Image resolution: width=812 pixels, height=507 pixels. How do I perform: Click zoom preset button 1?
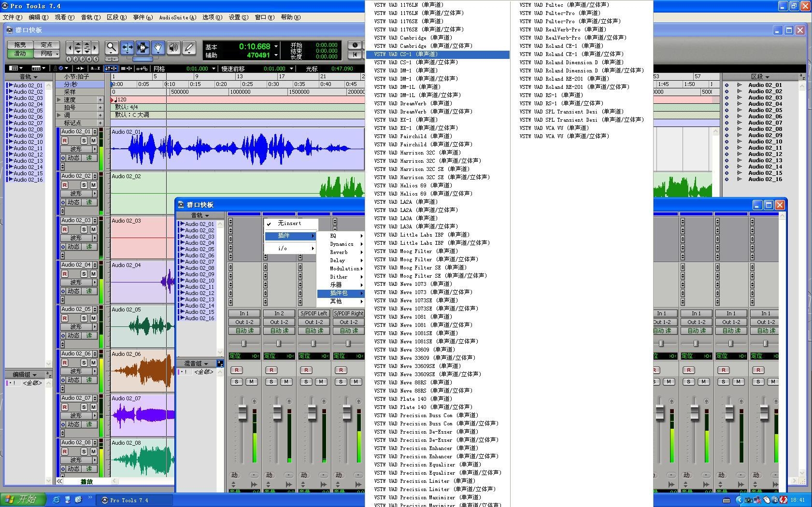tap(69, 59)
